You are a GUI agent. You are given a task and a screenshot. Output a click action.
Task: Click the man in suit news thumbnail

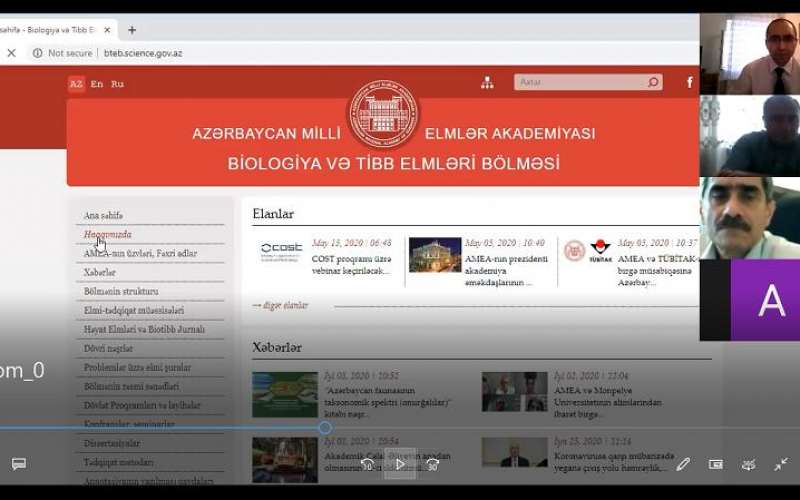(514, 452)
